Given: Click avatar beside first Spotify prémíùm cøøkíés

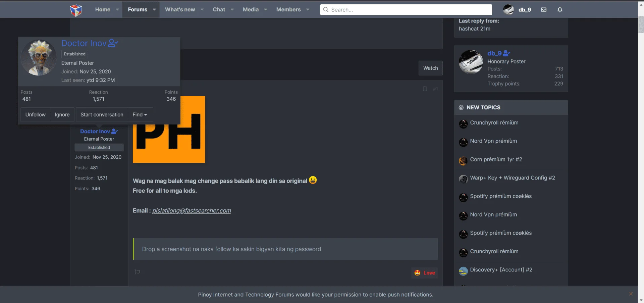Looking at the screenshot, I should click(463, 198).
